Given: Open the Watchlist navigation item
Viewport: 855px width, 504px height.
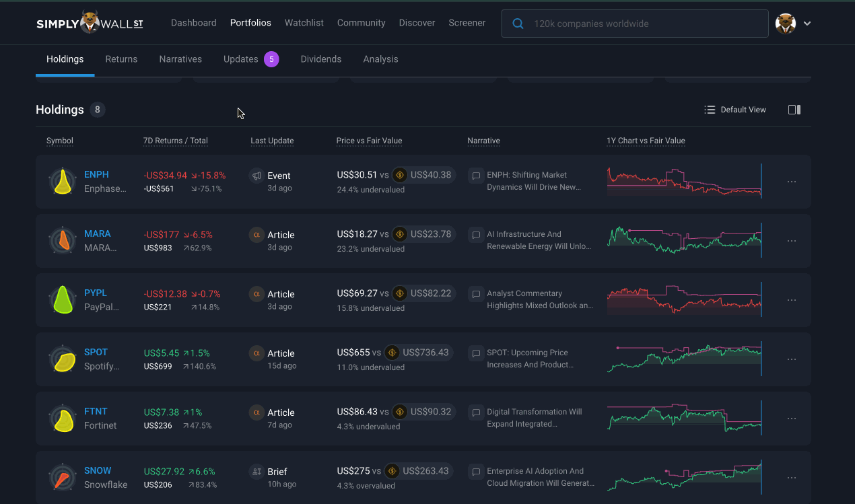Looking at the screenshot, I should tap(304, 23).
